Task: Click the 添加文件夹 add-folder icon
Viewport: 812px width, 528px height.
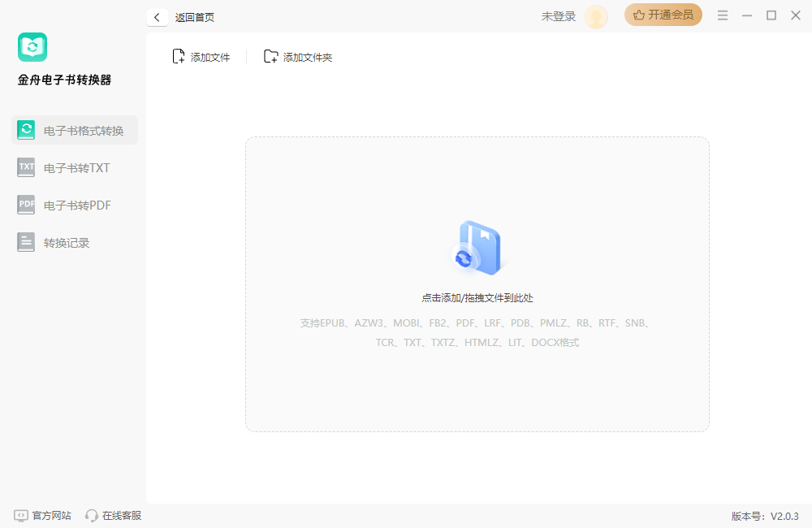Action: coord(271,56)
